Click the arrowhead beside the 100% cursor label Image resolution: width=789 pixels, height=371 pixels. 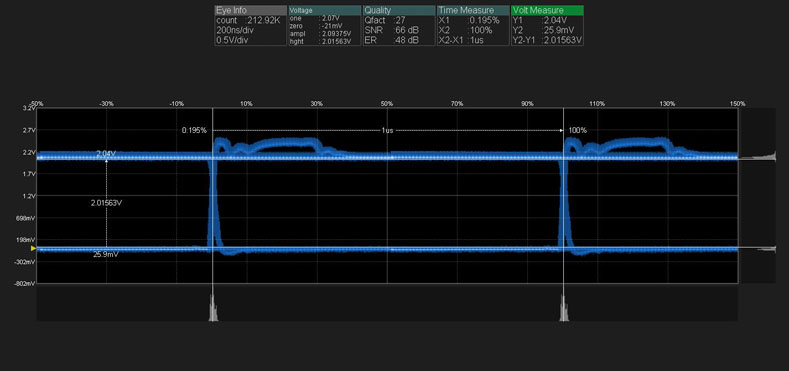pyautogui.click(x=562, y=130)
